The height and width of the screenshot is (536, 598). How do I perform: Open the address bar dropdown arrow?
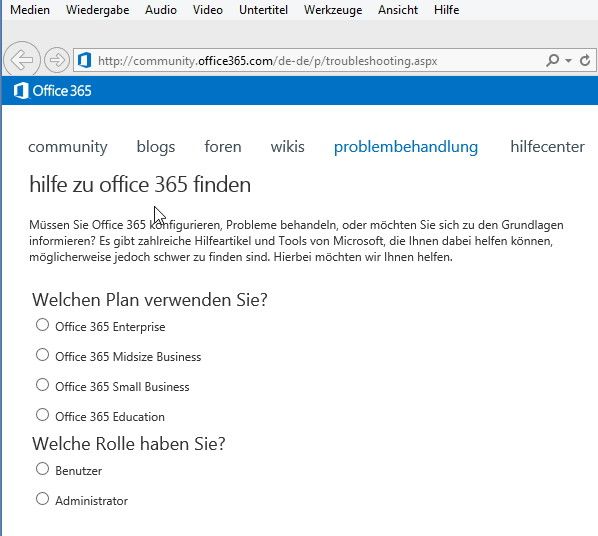pyautogui.click(x=568, y=61)
